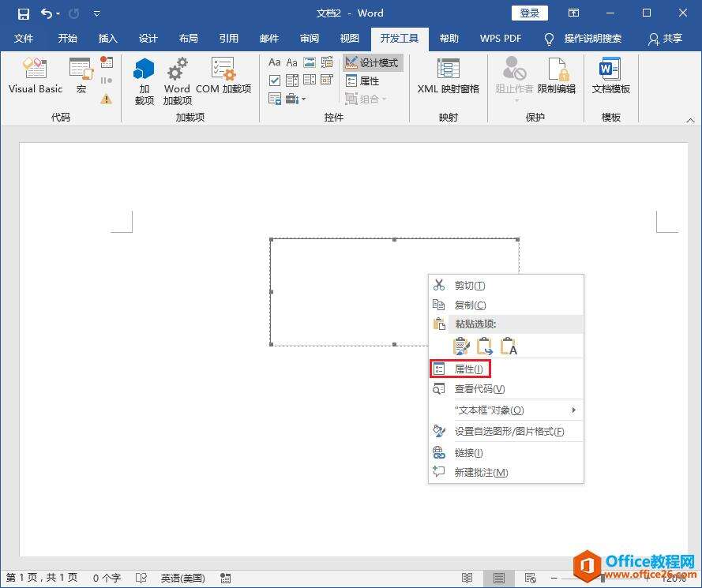Screen dimensions: 702x588
Task: Open macro security warning icon
Action: pyautogui.click(x=107, y=99)
